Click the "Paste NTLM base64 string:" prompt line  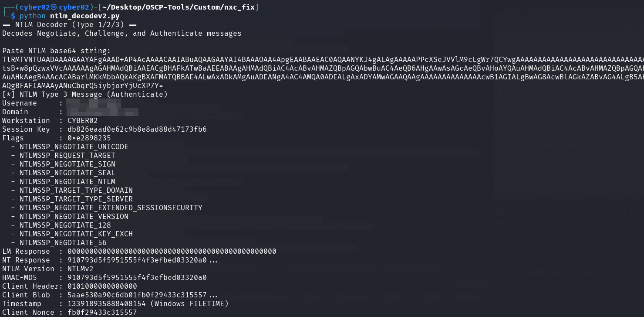coord(57,51)
